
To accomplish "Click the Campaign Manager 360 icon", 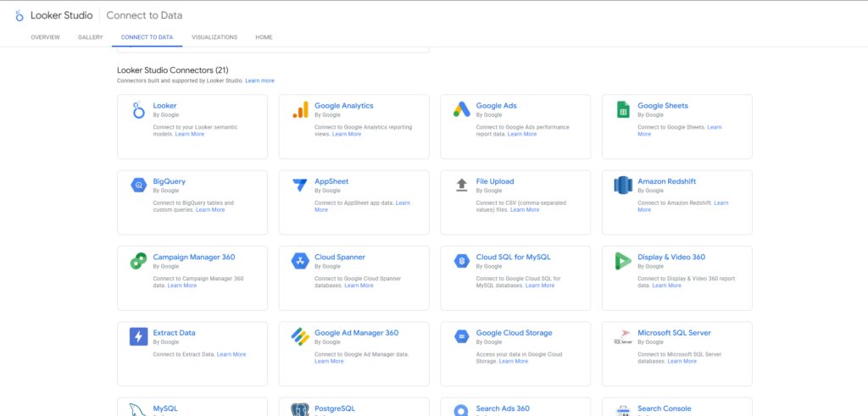I will click(139, 261).
